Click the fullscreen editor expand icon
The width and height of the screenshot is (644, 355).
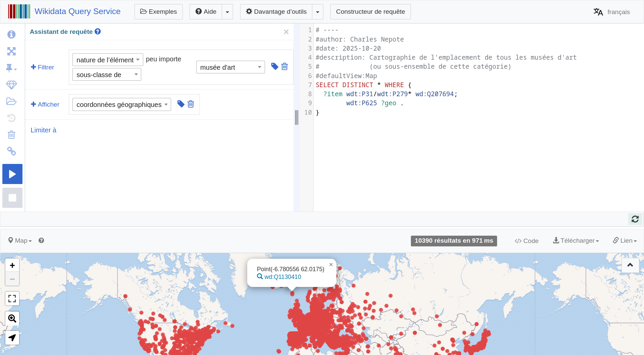coord(11,51)
